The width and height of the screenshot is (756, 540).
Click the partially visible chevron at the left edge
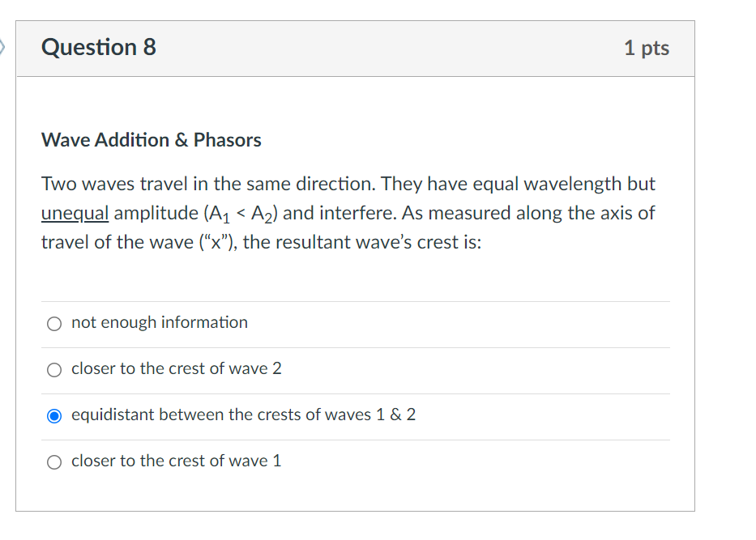pos(3,47)
